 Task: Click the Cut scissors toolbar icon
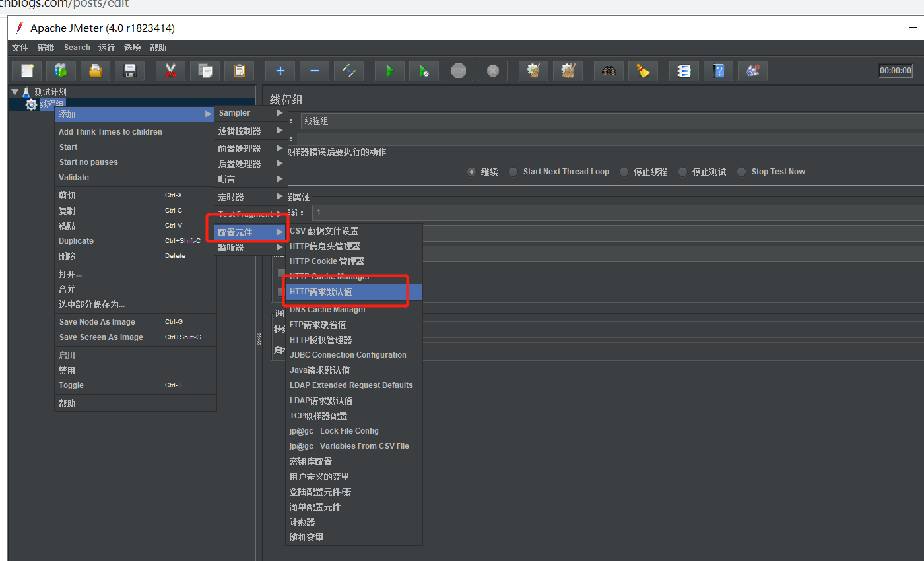click(x=171, y=71)
